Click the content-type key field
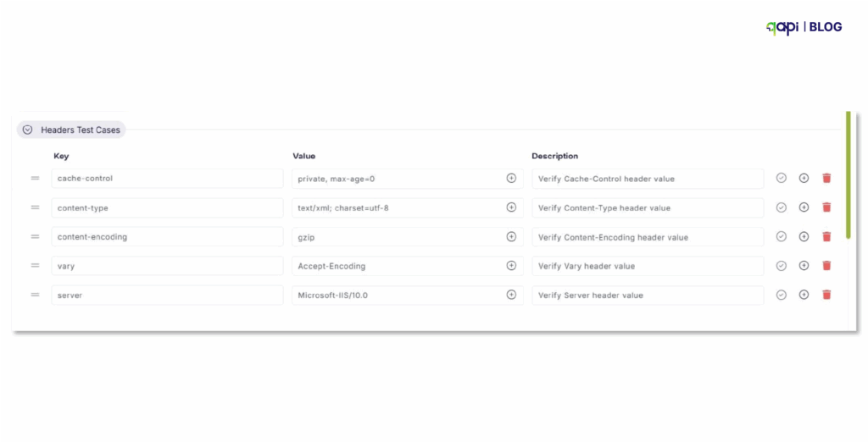The width and height of the screenshot is (868, 442). click(167, 208)
